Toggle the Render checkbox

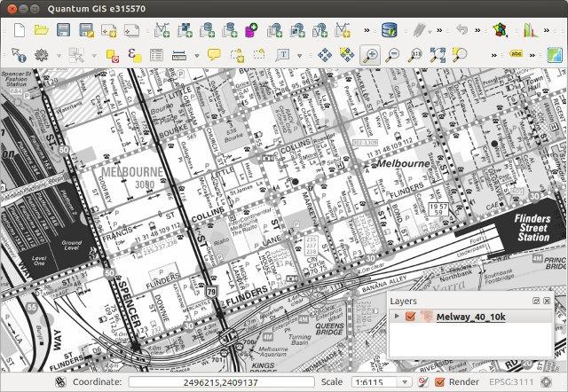(439, 382)
